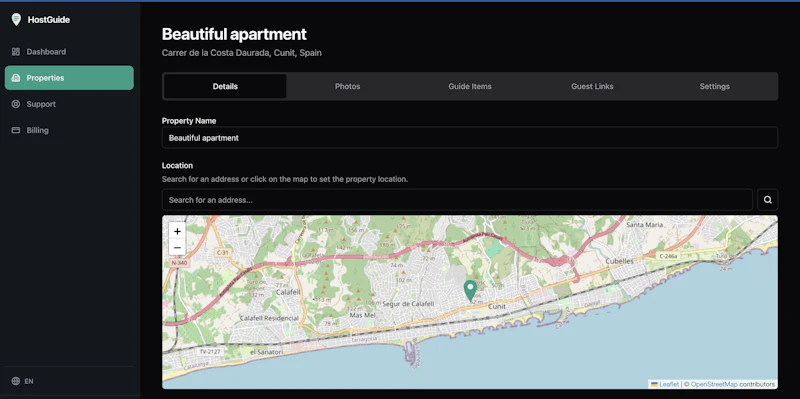Open the Support page
The height and width of the screenshot is (399, 800).
click(x=69, y=104)
